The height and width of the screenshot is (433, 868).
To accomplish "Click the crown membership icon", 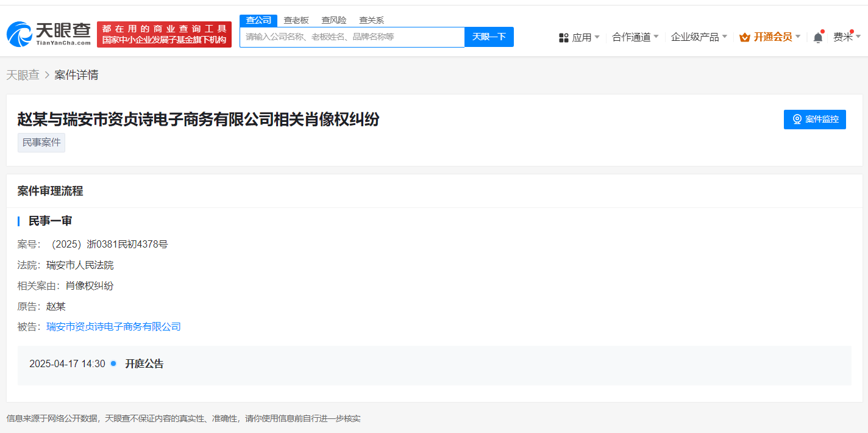I will click(744, 37).
